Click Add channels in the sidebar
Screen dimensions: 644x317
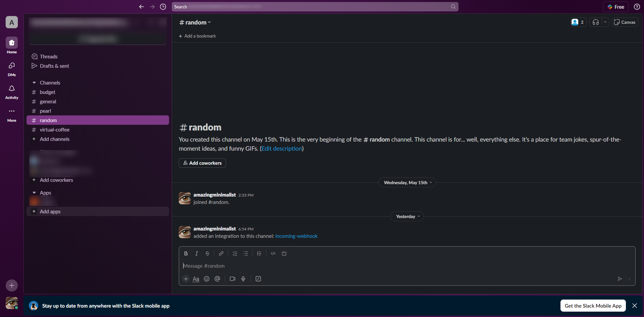pyautogui.click(x=98, y=139)
